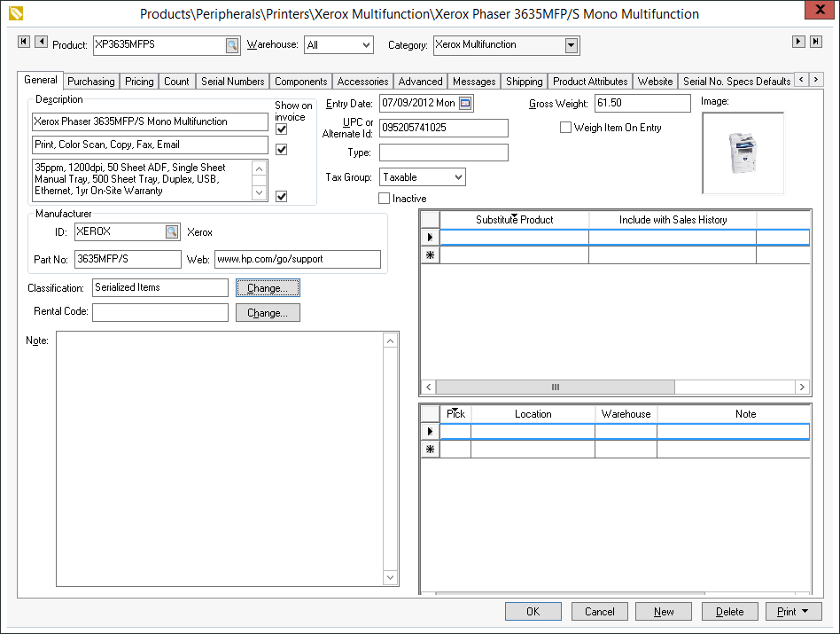840x634 pixels.
Task: Open the Entry Date calendar picker
Action: point(465,104)
